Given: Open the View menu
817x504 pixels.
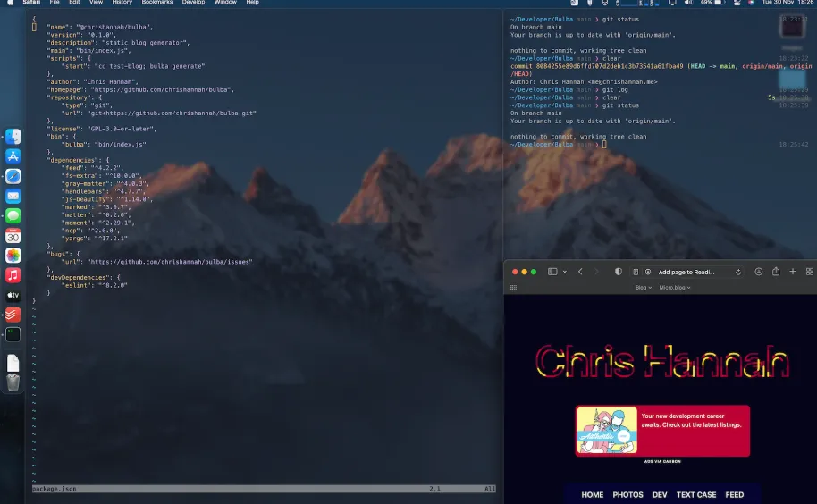Looking at the screenshot, I should (x=96, y=2).
